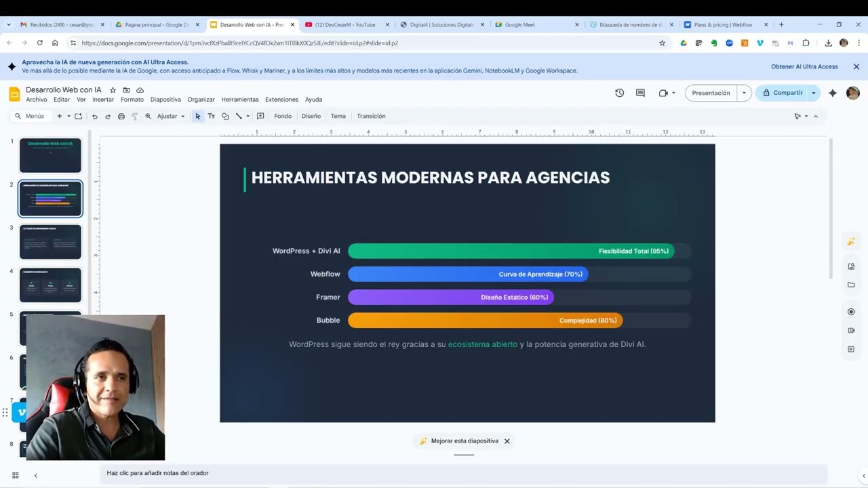The image size is (868, 488).
Task: Open Chrome downloads icon
Action: [828, 43]
